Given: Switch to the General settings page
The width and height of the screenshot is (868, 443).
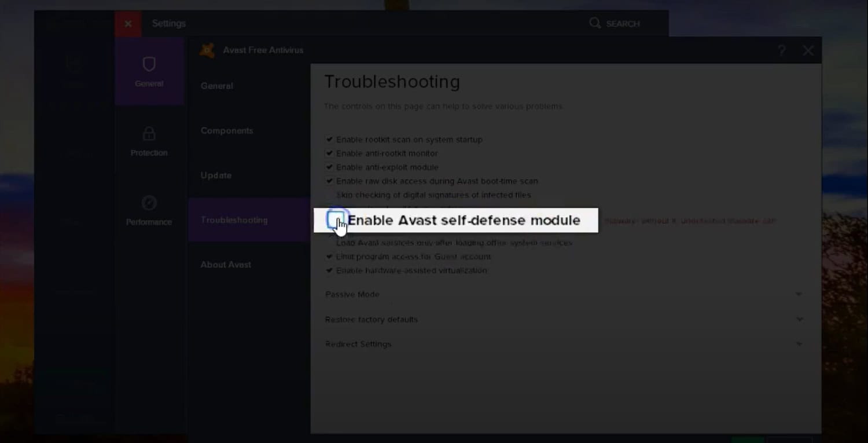Looking at the screenshot, I should [217, 86].
